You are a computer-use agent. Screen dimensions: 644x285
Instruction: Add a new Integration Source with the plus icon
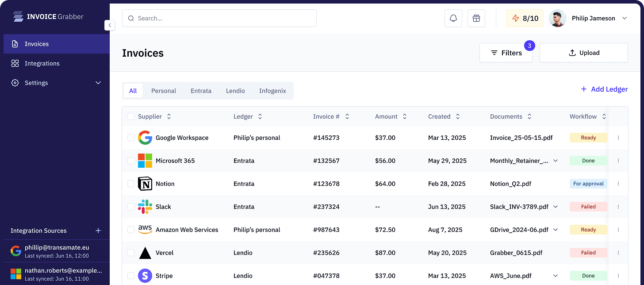(x=98, y=231)
